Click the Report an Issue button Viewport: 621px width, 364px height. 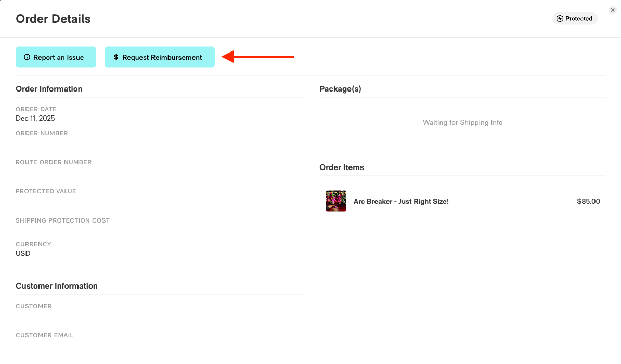click(x=56, y=57)
